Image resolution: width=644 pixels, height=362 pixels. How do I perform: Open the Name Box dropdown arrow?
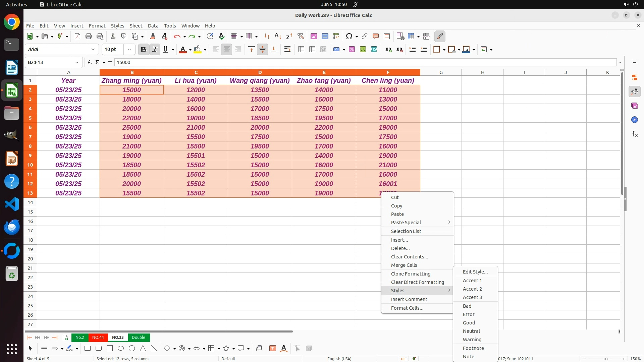(x=77, y=62)
